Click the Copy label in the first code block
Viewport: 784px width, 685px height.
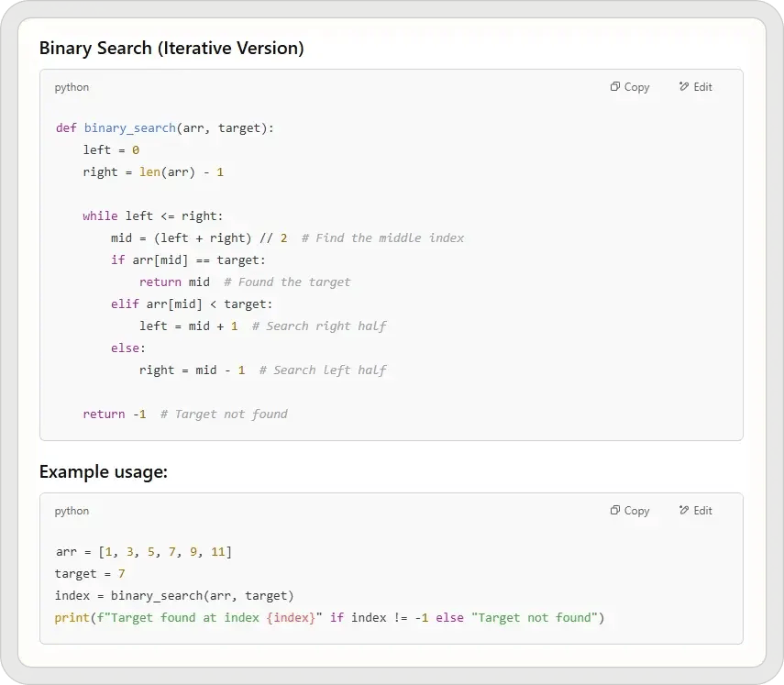636,87
